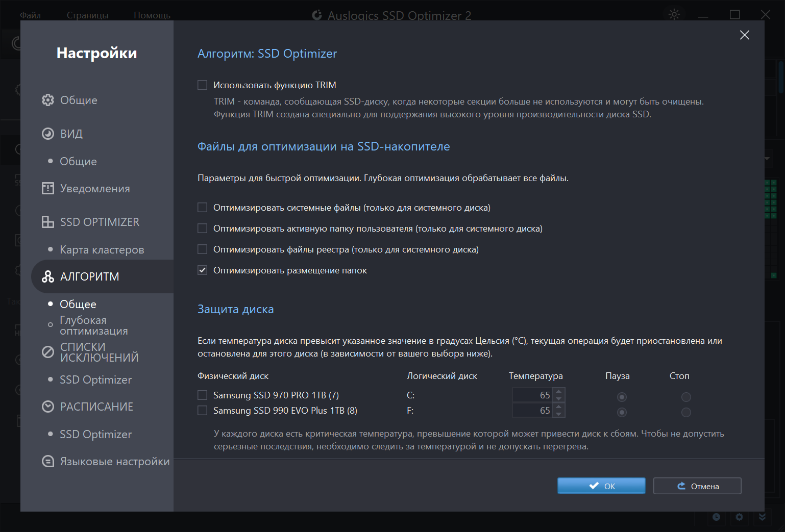Click the АЛГОРИТМ section icon

click(x=47, y=276)
